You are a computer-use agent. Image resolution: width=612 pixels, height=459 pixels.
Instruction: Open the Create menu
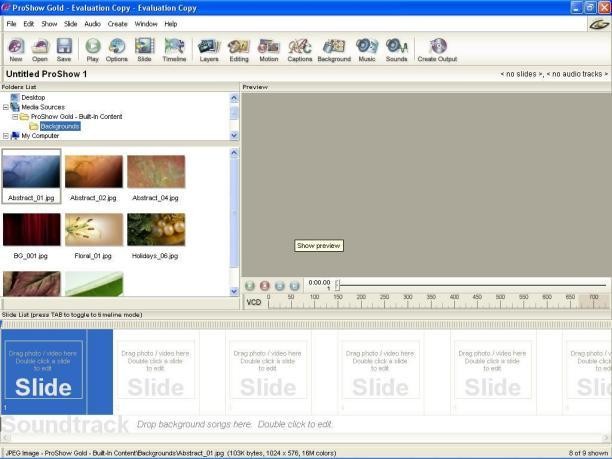point(117,24)
